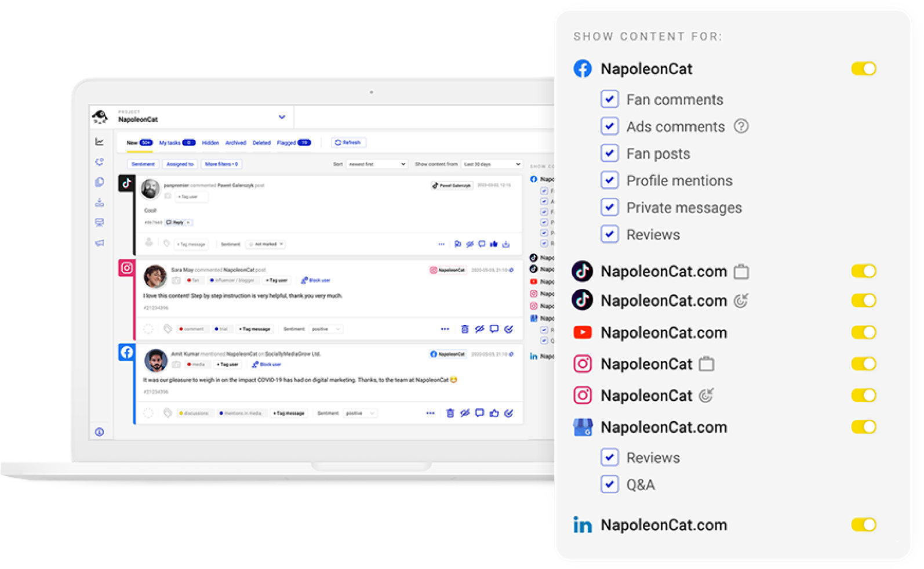Click the download tray icon in left sidebar
924x569 pixels.
coord(100,202)
